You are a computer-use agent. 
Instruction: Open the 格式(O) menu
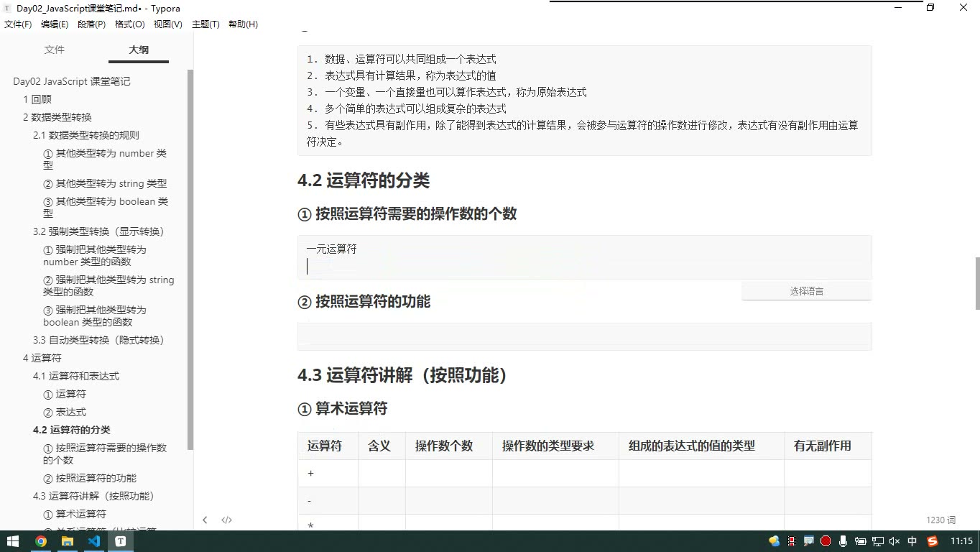pyautogui.click(x=129, y=24)
